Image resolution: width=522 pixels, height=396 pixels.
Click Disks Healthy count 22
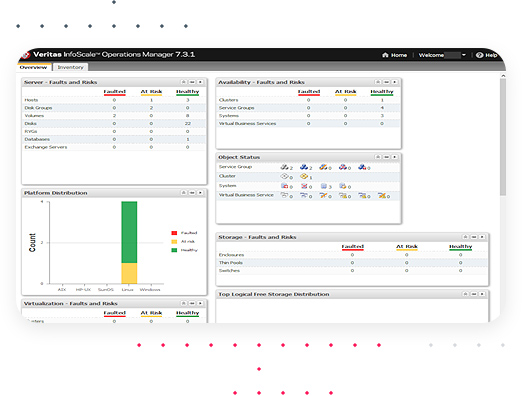188,124
